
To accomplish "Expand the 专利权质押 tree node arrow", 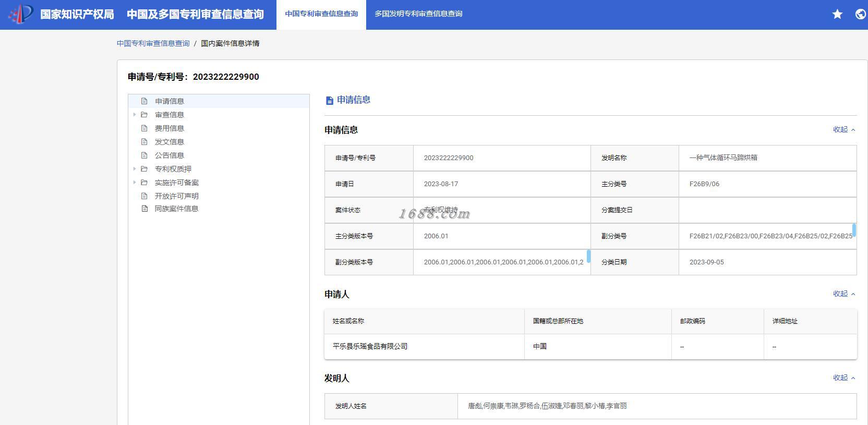I will tap(135, 169).
